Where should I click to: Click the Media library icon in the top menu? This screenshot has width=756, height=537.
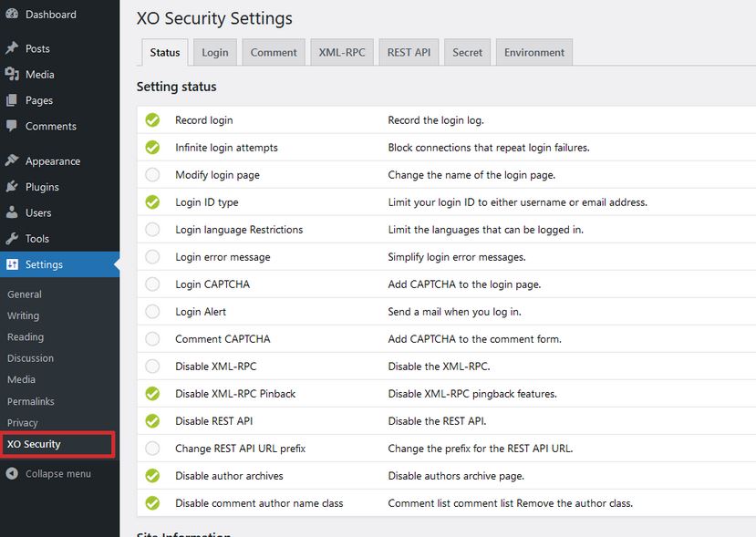[12, 74]
